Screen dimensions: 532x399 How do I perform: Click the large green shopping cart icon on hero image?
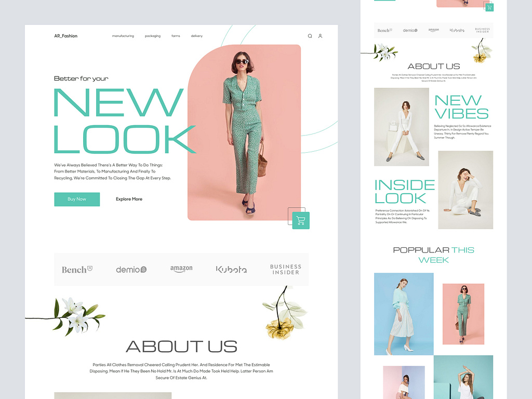(x=300, y=220)
